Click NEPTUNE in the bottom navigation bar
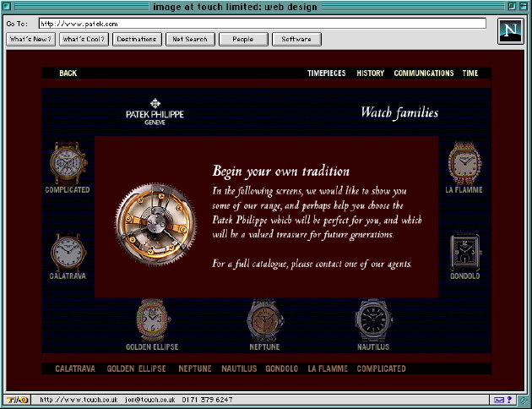The width and height of the screenshot is (532, 409). [x=195, y=368]
